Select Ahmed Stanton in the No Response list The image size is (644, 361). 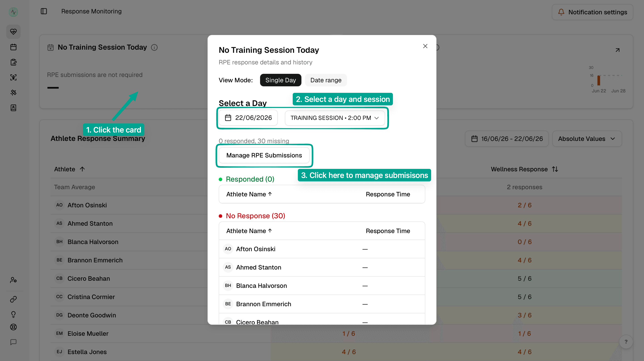[x=322, y=267]
